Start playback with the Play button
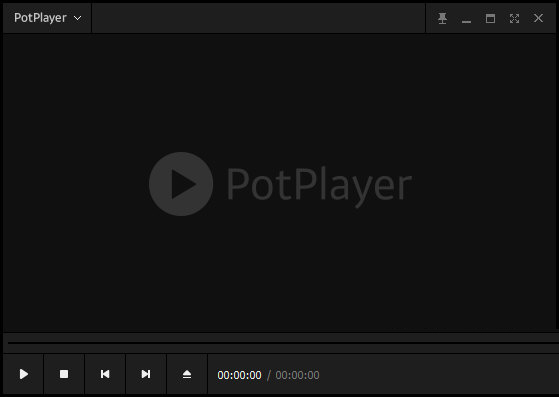 24,374
